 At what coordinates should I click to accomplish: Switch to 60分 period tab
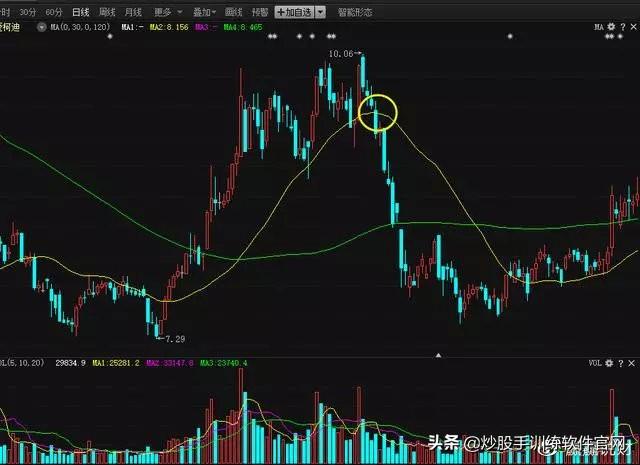[54, 12]
